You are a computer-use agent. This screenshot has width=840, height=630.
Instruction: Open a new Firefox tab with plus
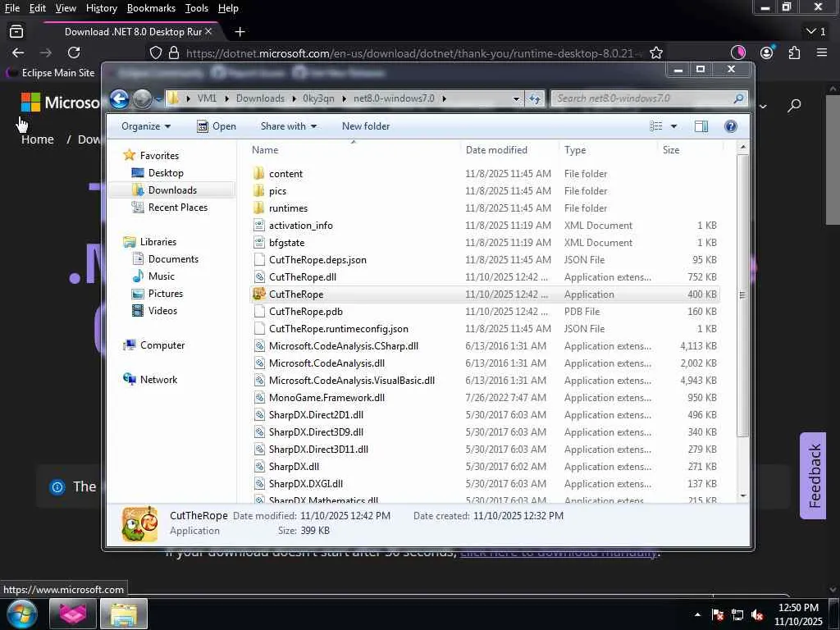240,32
